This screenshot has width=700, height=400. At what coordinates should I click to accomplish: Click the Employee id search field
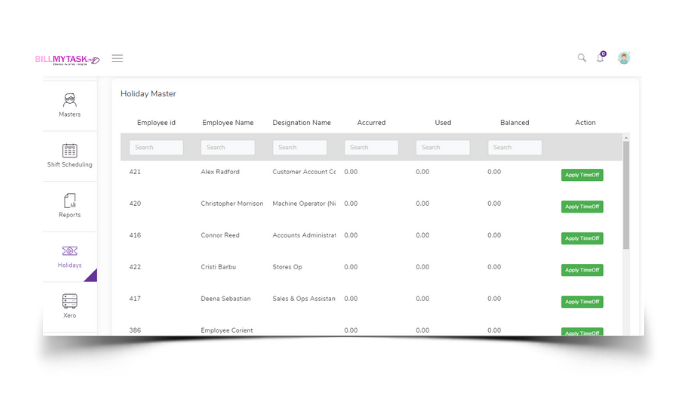156,147
